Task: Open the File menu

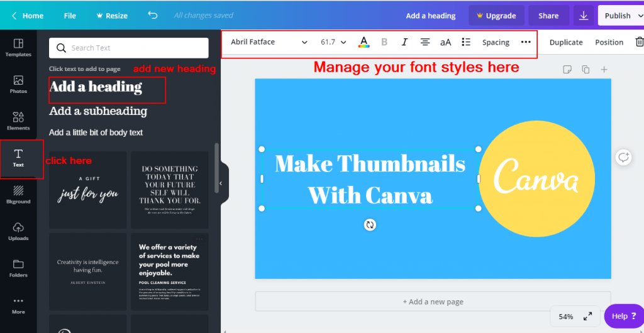Action: pyautogui.click(x=70, y=16)
